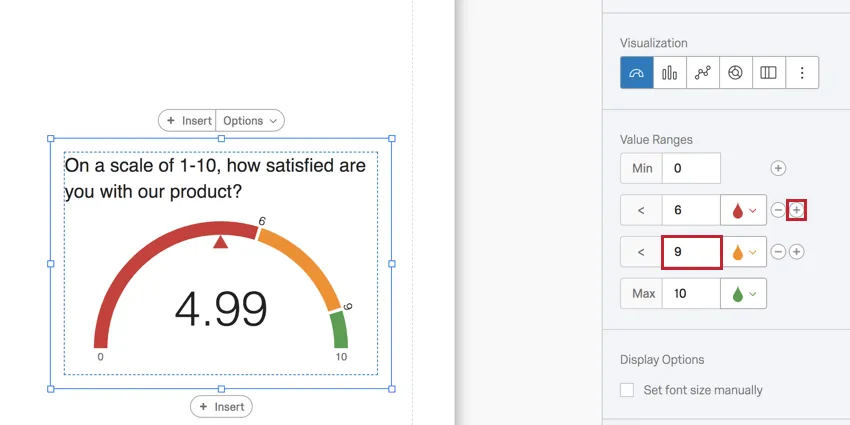850x425 pixels.
Task: Remove the less-than 9 value range
Action: 778,252
